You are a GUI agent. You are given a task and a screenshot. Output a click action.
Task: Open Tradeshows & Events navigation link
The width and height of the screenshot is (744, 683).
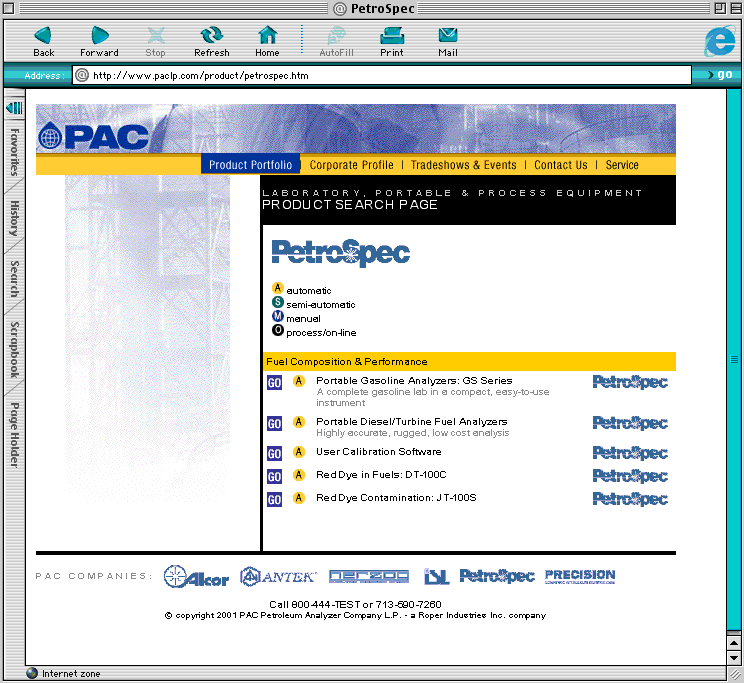(x=464, y=165)
